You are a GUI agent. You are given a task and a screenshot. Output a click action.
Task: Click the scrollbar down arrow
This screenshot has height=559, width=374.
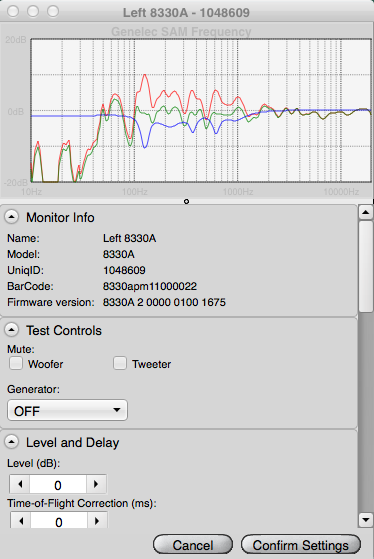(x=366, y=520)
